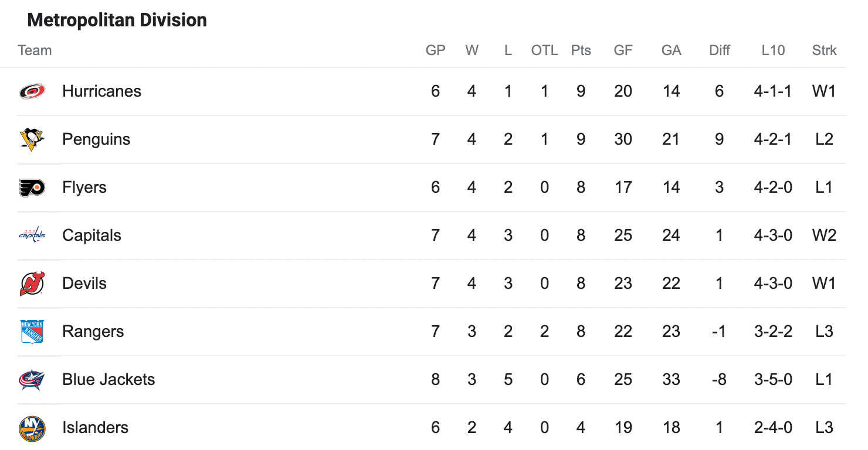Open the Penguins team name link
The width and height of the screenshot is (868, 450).
click(96, 139)
